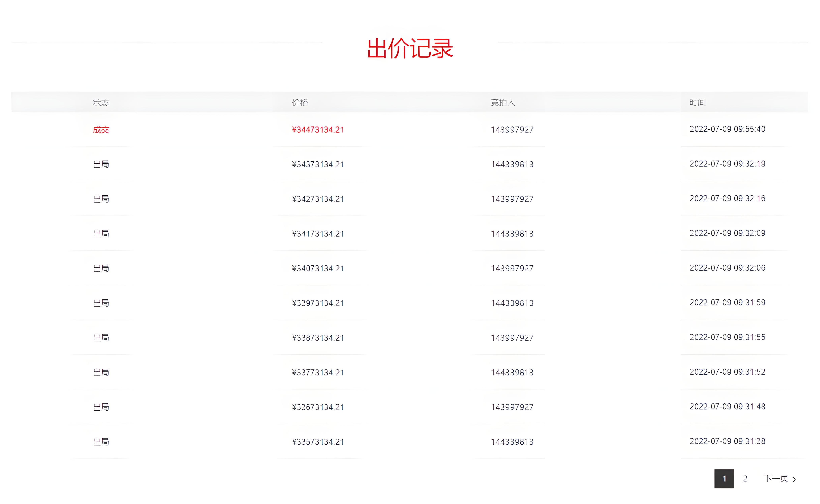Click the red 成交 status label

(101, 130)
